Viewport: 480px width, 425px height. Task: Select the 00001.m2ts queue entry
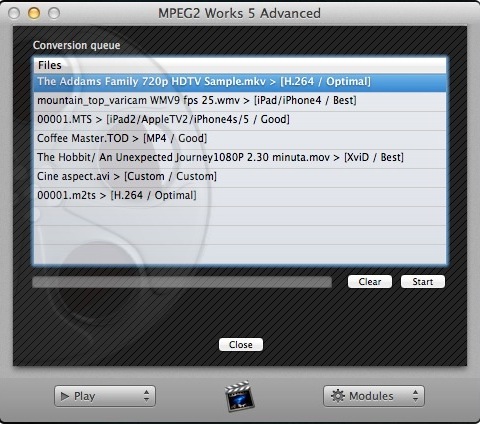(240, 196)
